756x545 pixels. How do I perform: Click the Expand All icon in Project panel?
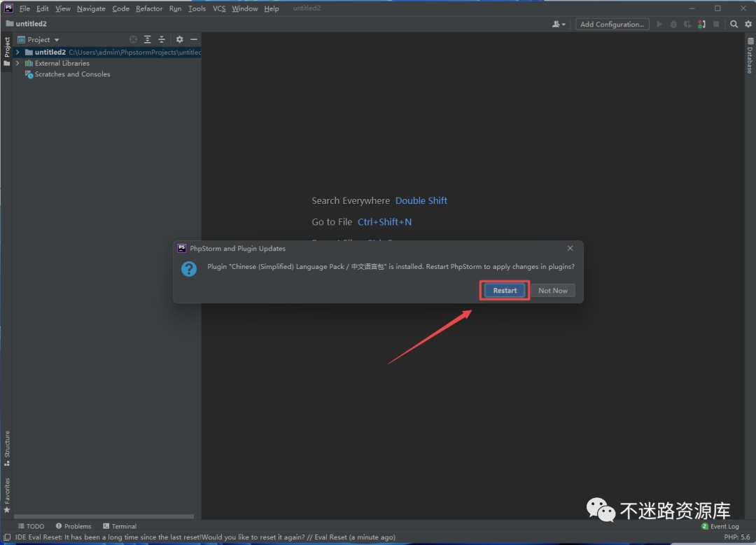(148, 39)
